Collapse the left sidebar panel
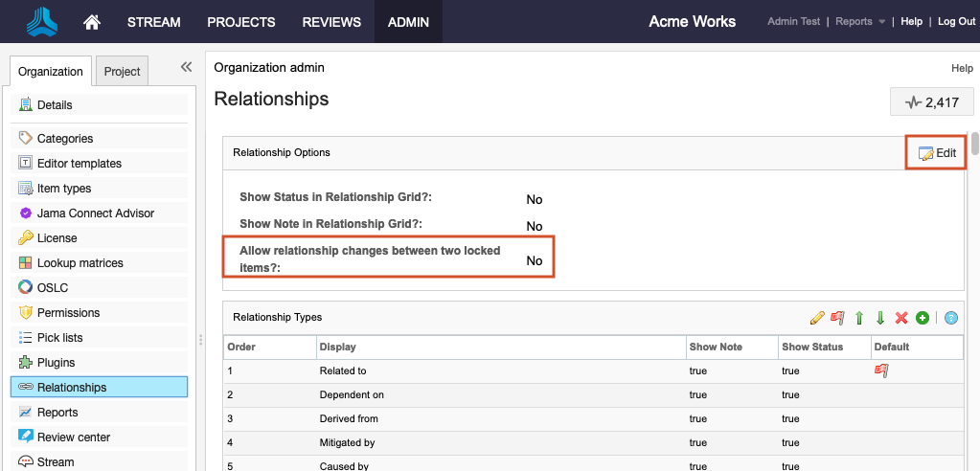This screenshot has height=471, width=980. (186, 67)
